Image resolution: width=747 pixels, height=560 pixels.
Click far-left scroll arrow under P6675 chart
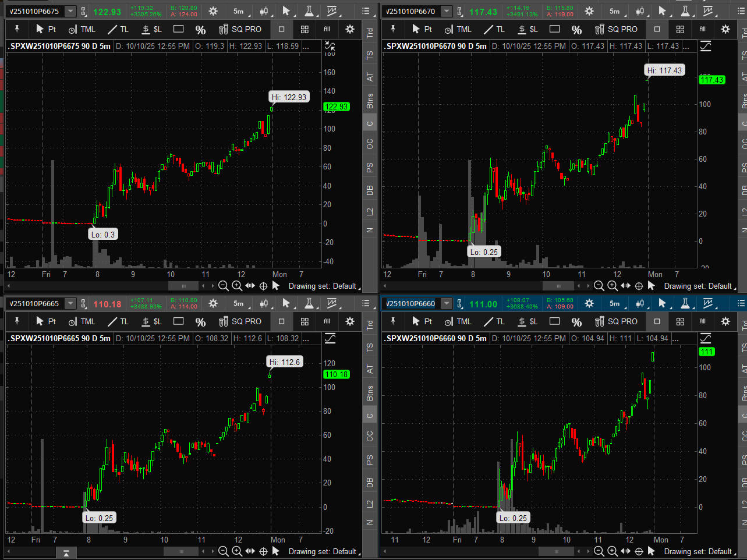9,286
